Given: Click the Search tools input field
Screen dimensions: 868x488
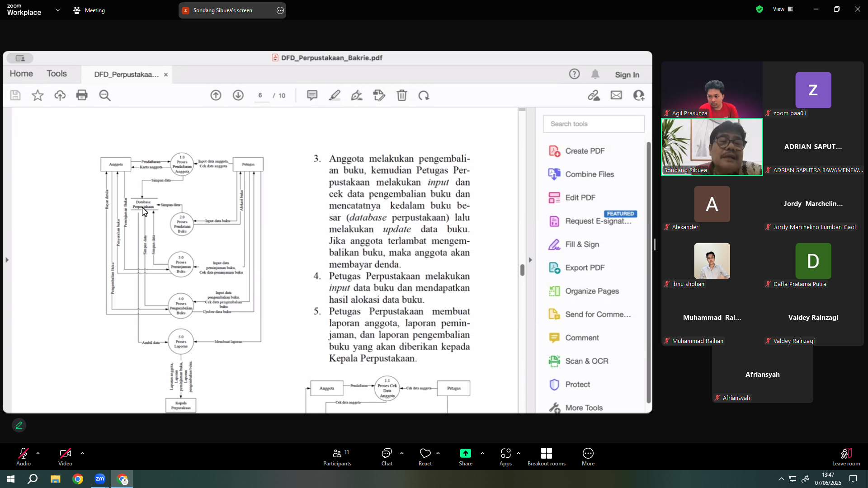Looking at the screenshot, I should click(594, 124).
